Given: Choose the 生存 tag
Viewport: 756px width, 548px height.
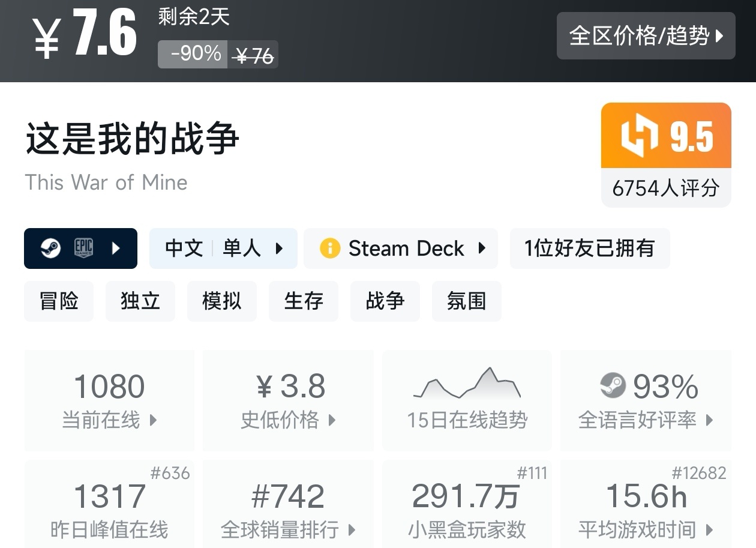Looking at the screenshot, I should [304, 301].
